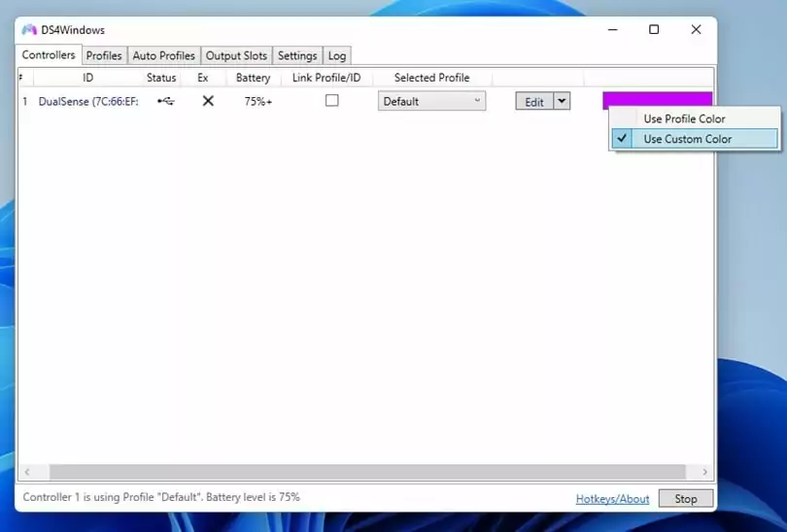Toggle the Link Profile/ID checkbox

pyautogui.click(x=332, y=101)
